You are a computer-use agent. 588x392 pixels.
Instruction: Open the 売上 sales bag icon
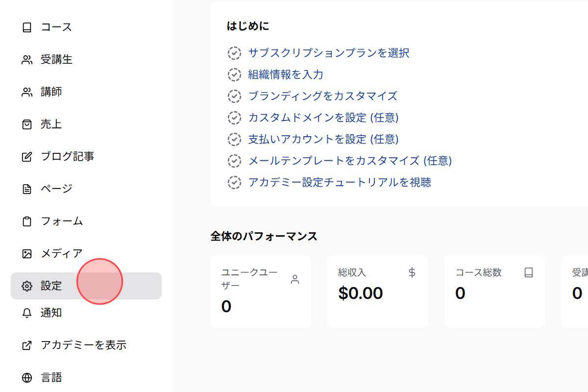point(26,124)
